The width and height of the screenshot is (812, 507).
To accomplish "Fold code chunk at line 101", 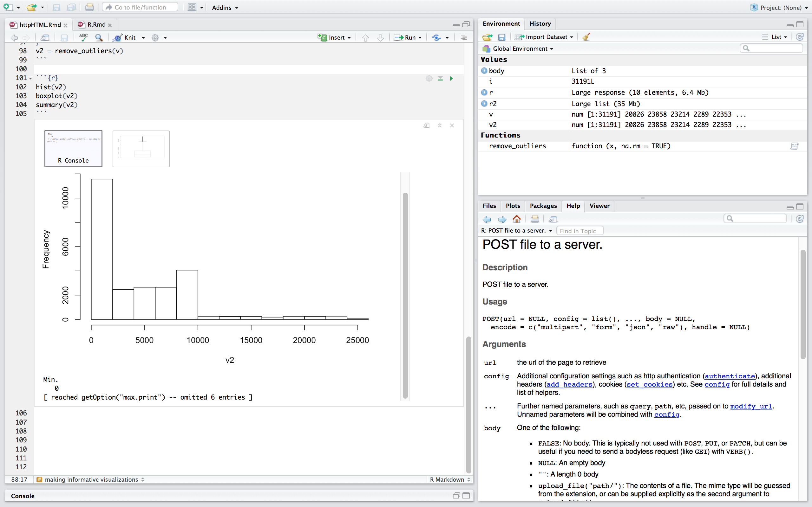I will tap(30, 79).
